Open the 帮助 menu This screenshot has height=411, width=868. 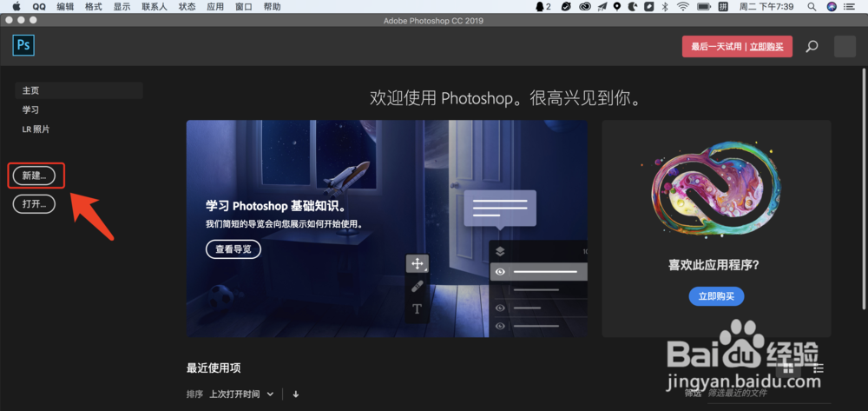pos(272,7)
